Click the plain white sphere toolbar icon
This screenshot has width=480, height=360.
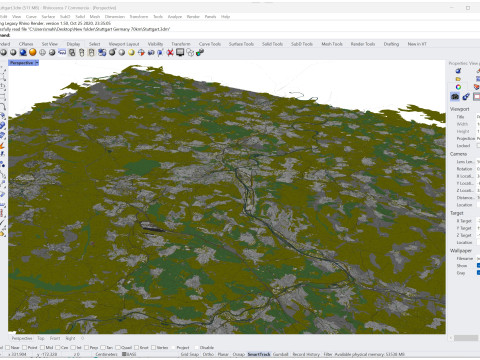tap(122, 52)
